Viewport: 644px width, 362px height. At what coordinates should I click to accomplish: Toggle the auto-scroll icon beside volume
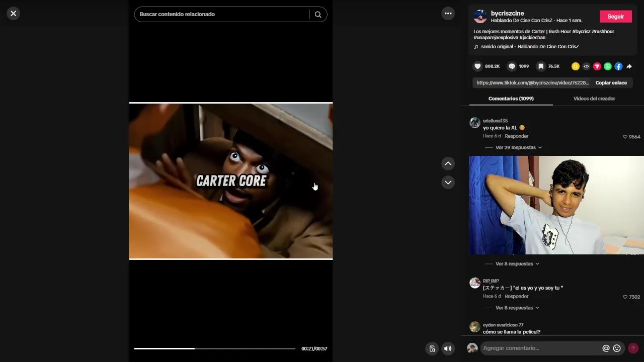(432, 348)
